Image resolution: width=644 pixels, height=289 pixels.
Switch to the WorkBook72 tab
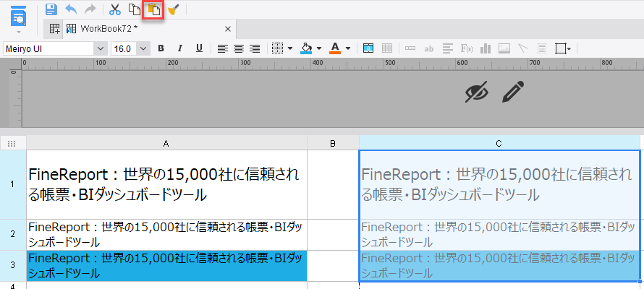[x=109, y=29]
